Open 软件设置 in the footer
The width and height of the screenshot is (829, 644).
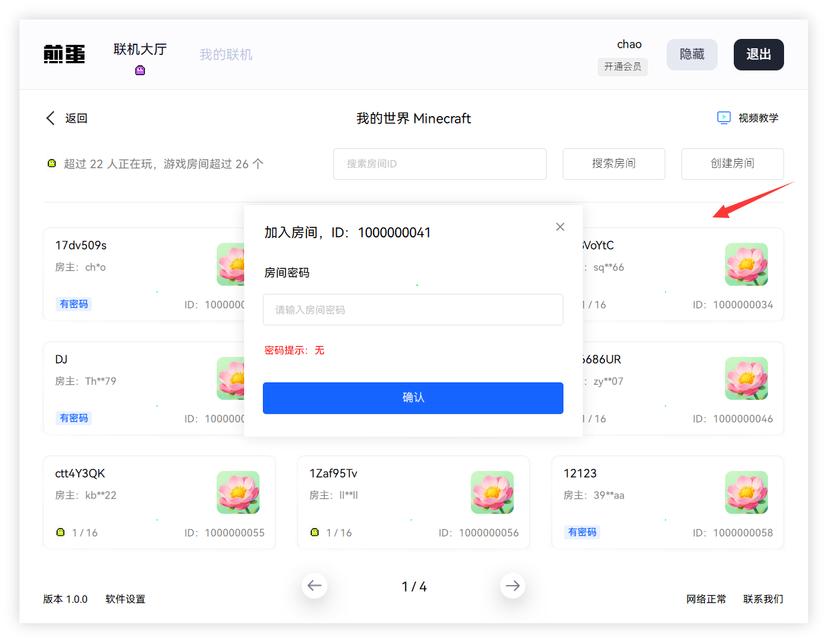pyautogui.click(x=125, y=599)
